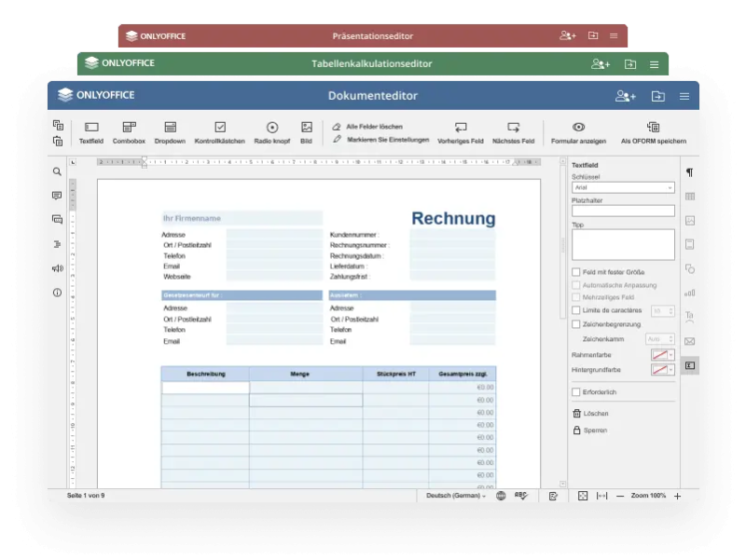
Task: Click 'Alle Felder löschen' in toolbar
Action: (374, 126)
